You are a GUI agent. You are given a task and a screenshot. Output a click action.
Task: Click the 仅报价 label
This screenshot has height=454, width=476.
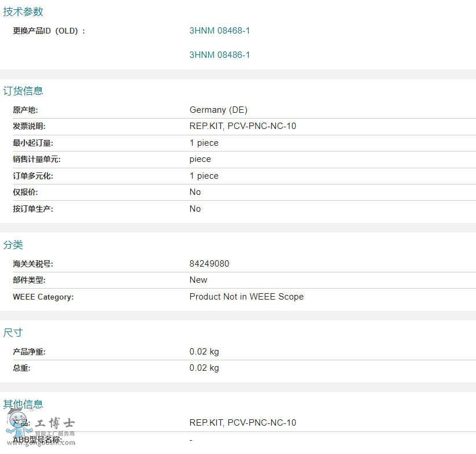(x=25, y=192)
